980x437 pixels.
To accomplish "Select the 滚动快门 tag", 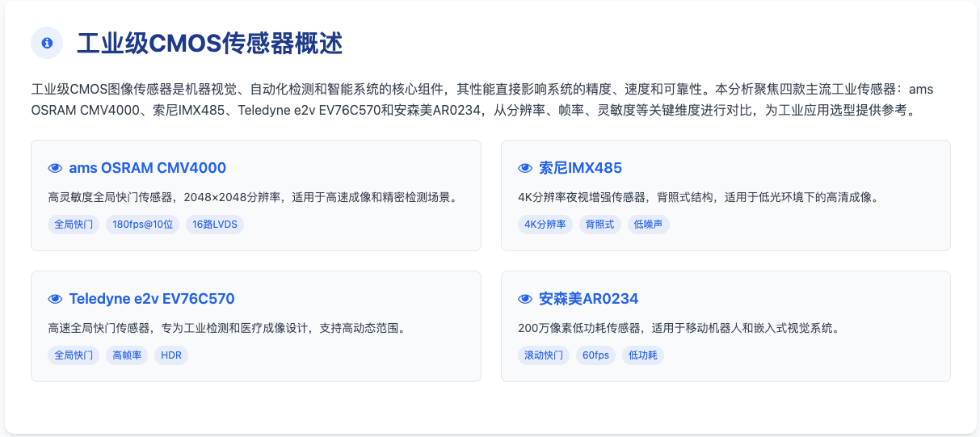I will coord(544,355).
